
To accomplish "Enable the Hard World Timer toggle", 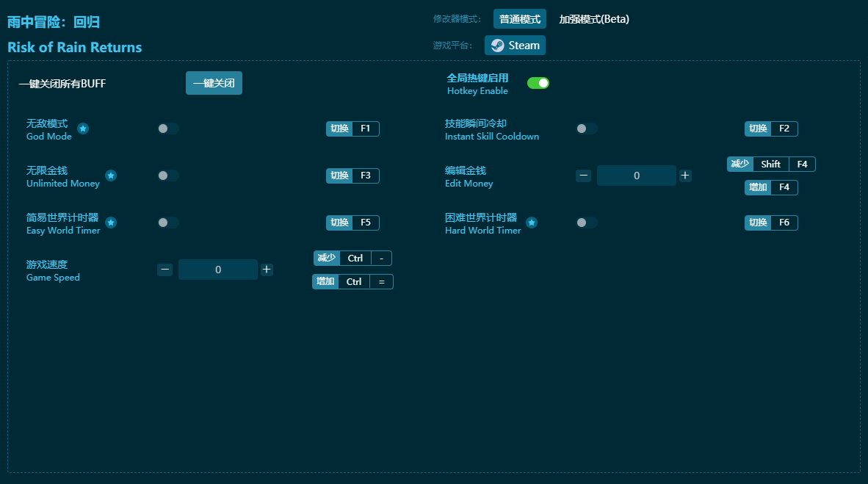I will click(586, 223).
